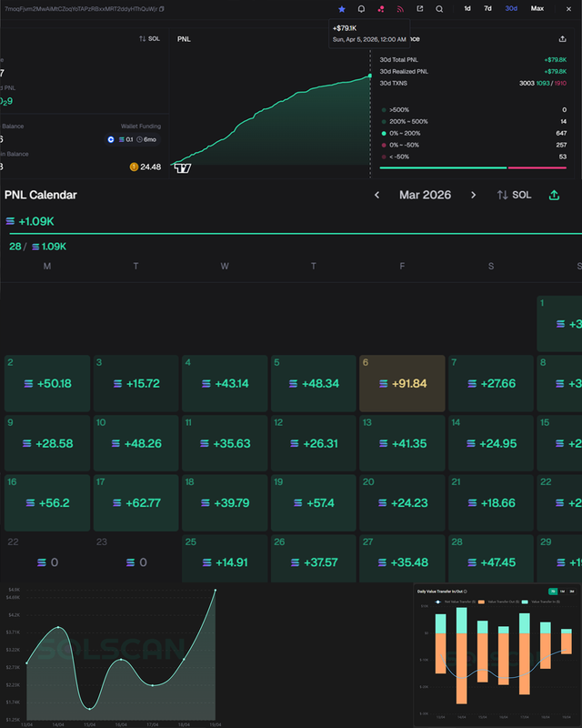The image size is (582, 728).
Task: Open March 17 cell showing +62.77
Action: [x=136, y=503]
